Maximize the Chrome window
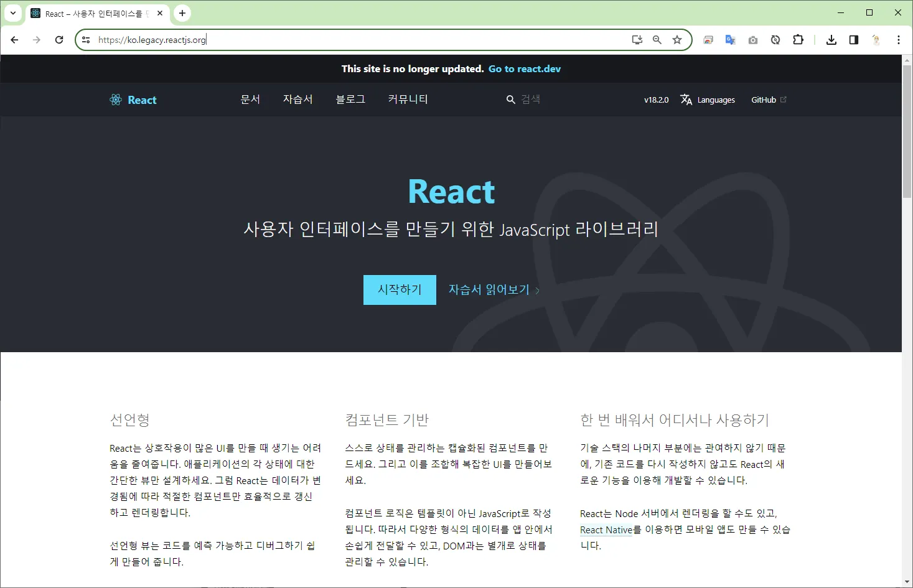This screenshot has height=588, width=913. pos(869,12)
